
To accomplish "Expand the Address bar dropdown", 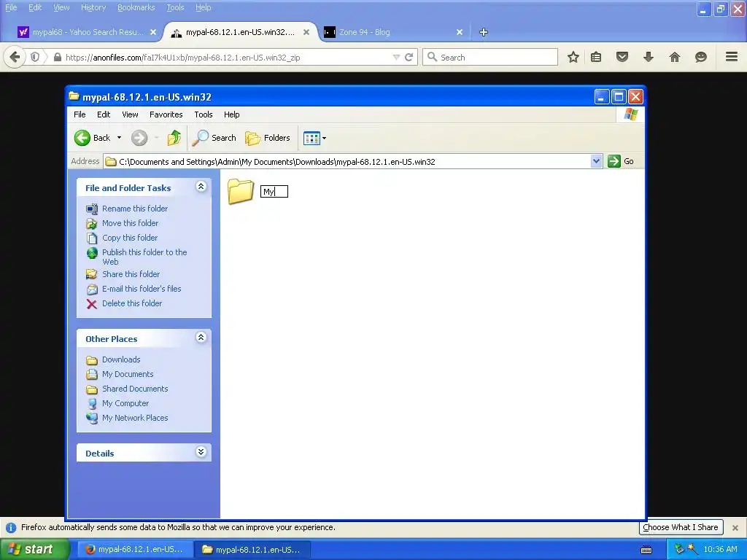I will 596,161.
